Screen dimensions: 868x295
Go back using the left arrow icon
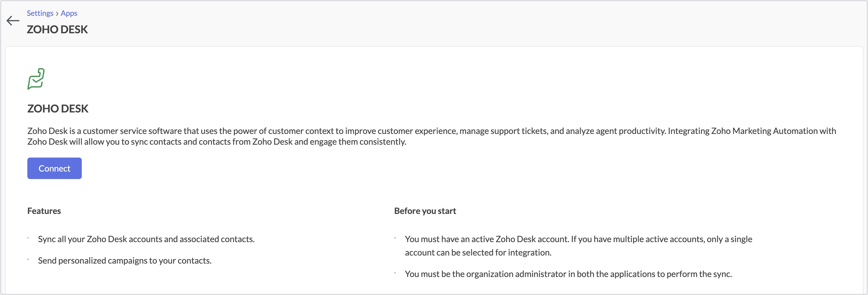(13, 21)
